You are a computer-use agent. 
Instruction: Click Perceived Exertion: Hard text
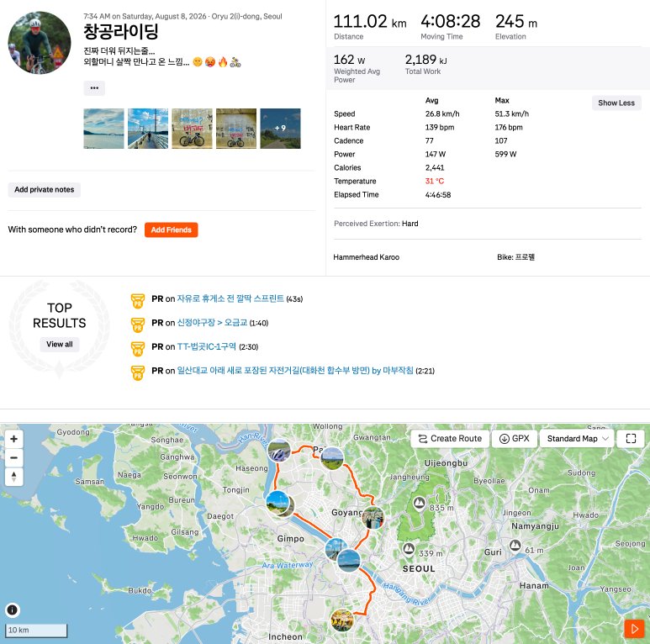376,224
